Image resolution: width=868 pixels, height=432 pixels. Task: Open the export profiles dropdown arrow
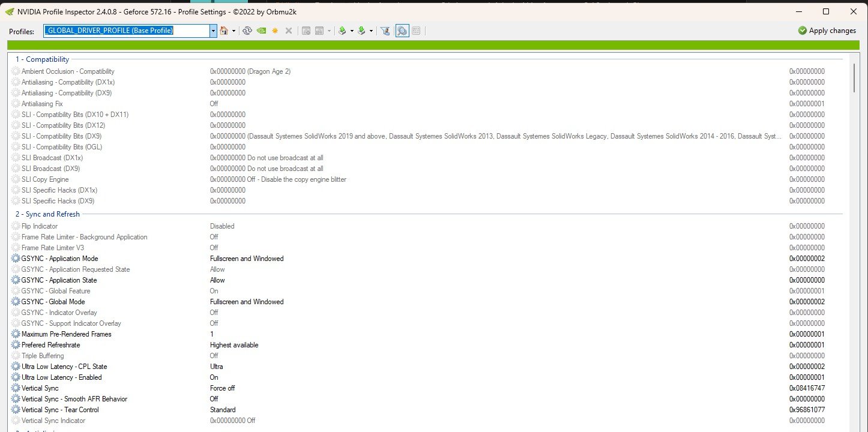pyautogui.click(x=352, y=31)
